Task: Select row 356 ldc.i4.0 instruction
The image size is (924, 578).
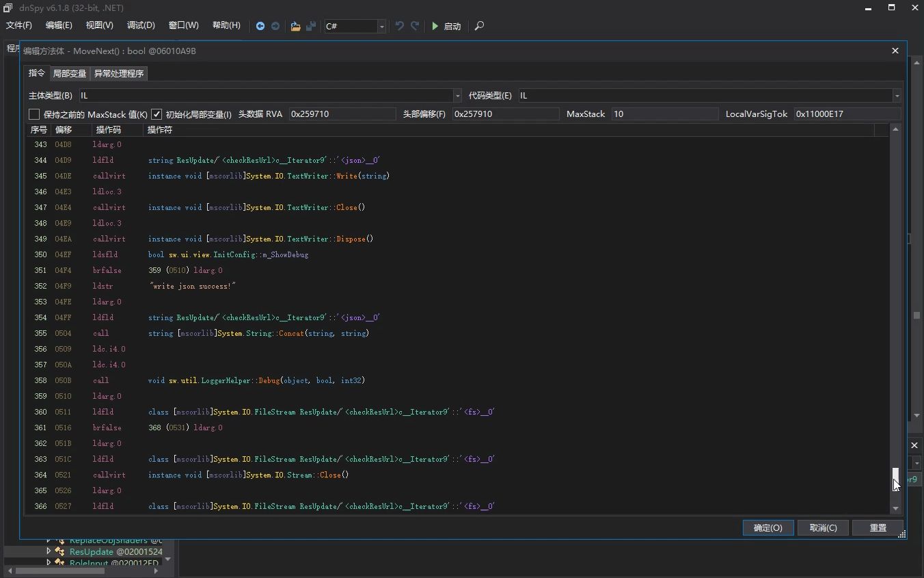Action: tap(458, 349)
